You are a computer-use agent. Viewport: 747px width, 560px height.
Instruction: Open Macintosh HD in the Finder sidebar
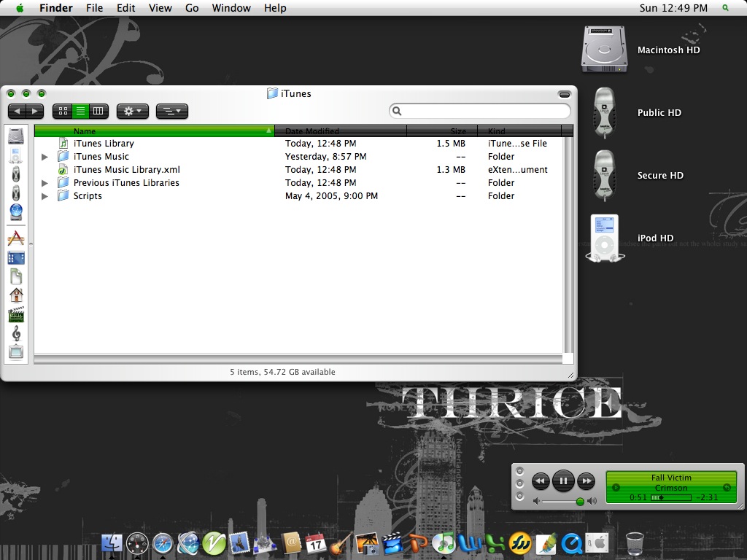[16, 136]
